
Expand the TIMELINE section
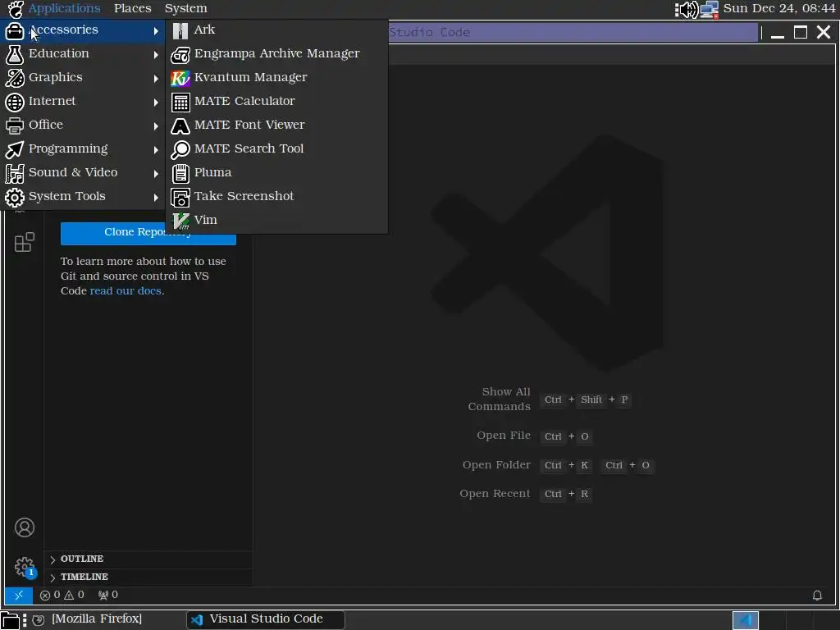[x=148, y=577]
